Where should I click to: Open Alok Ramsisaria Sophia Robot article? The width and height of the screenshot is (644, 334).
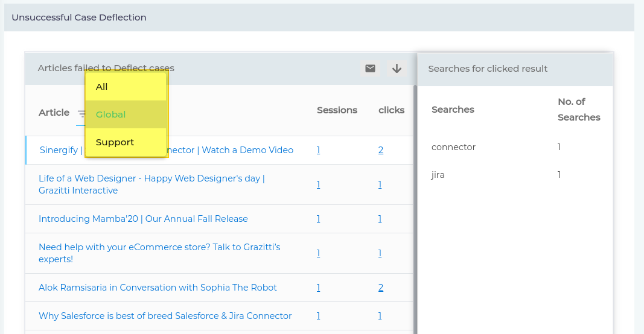[x=158, y=288]
